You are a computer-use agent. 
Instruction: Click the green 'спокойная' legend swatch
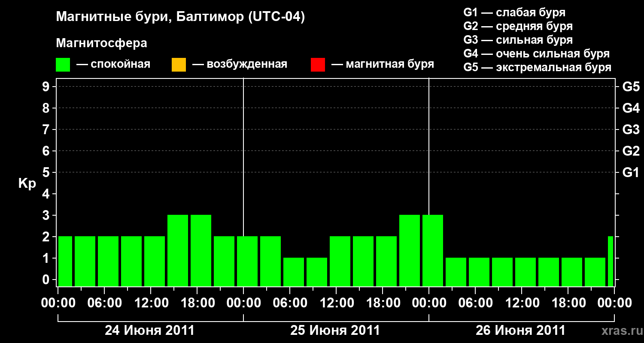tap(63, 65)
